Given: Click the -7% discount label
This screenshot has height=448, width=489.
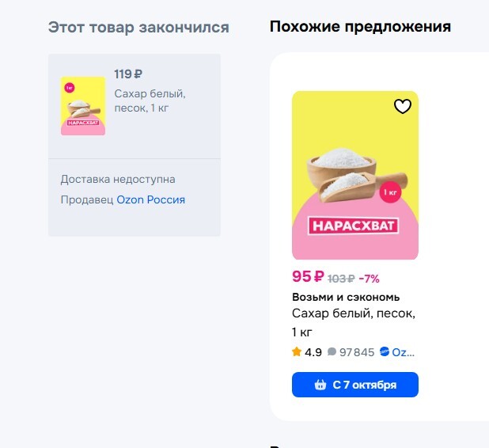Looking at the screenshot, I should pos(370,279).
